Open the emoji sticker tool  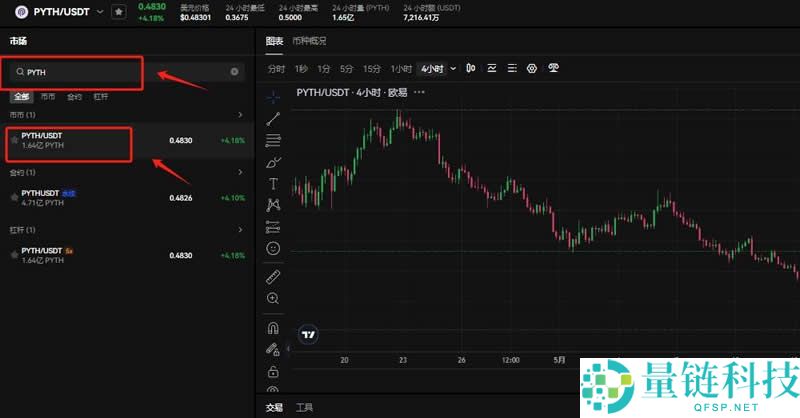pos(273,247)
